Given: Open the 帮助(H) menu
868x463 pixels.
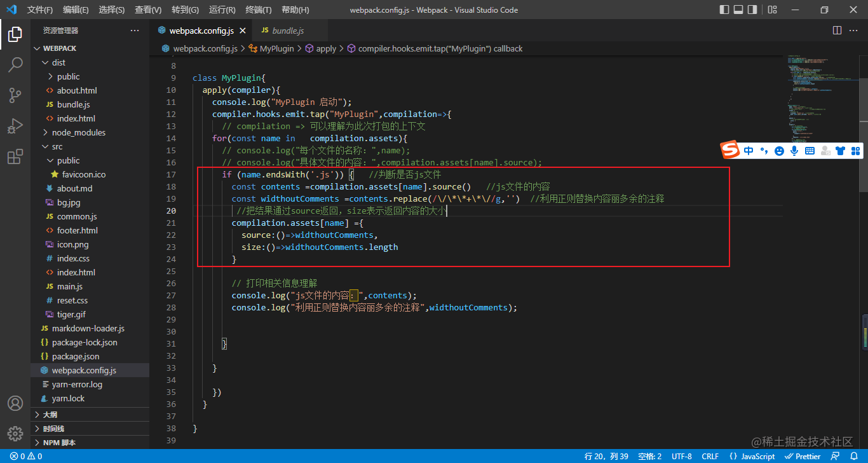Looking at the screenshot, I should 295,10.
